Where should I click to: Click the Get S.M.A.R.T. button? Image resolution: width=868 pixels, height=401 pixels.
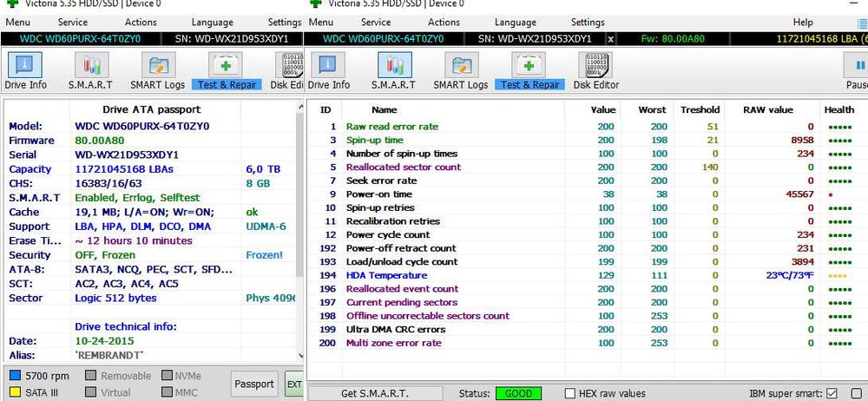[x=375, y=394]
